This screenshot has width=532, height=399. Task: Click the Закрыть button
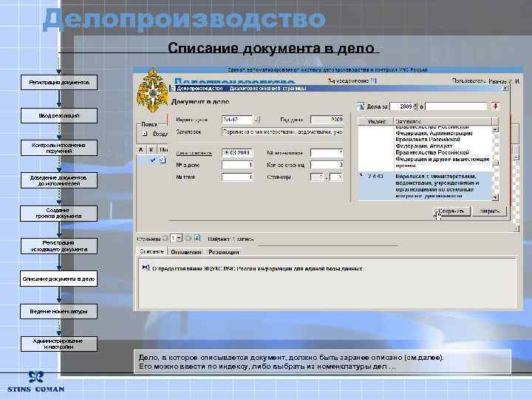click(490, 211)
